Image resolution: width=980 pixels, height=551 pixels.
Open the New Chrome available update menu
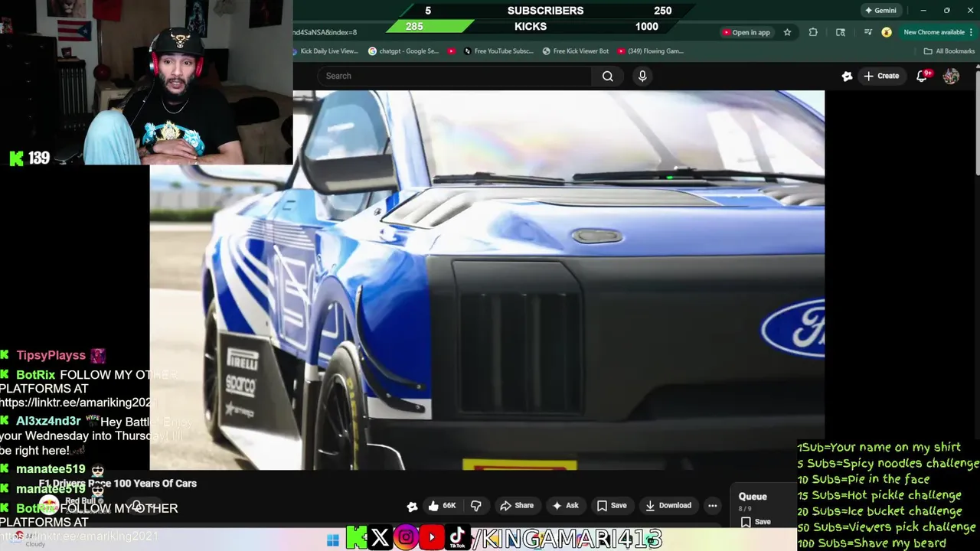pos(936,32)
